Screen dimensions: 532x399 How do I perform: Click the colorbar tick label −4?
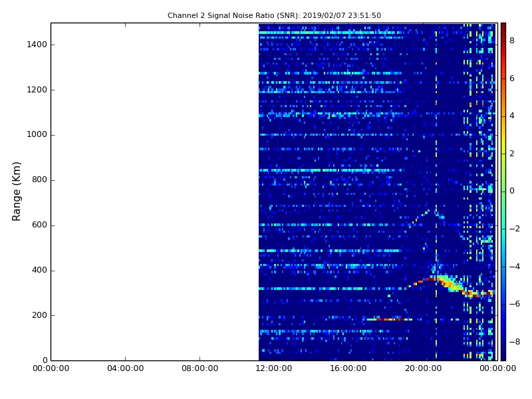515,267
